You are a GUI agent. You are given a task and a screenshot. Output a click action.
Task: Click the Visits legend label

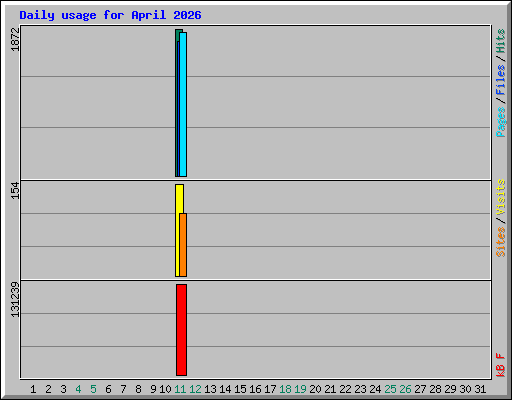(500, 197)
